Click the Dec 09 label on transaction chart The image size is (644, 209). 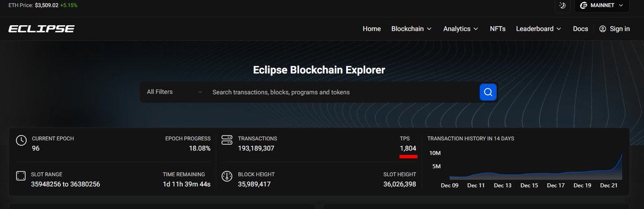(x=449, y=185)
